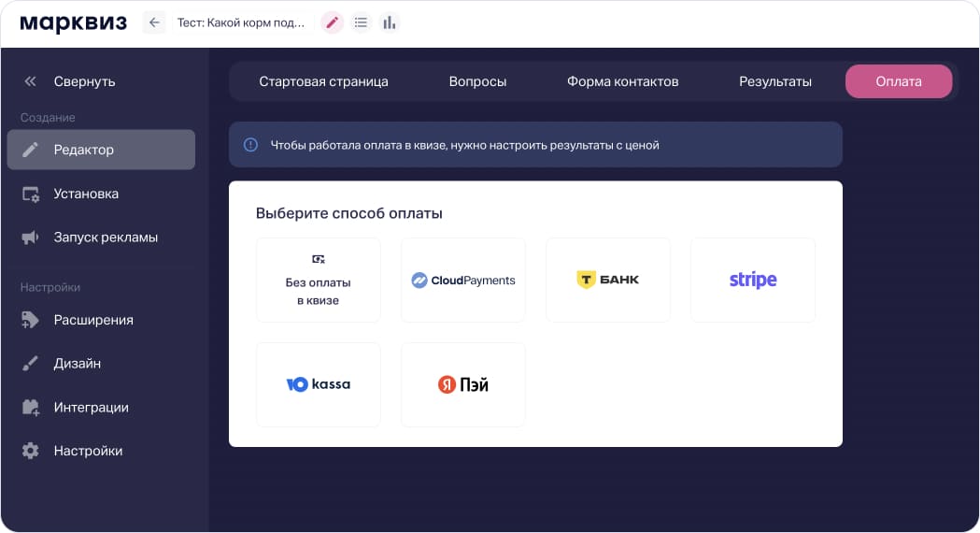This screenshot has height=533, width=980.
Task: Switch to the Стартовая страница tab
Action: pyautogui.click(x=324, y=81)
